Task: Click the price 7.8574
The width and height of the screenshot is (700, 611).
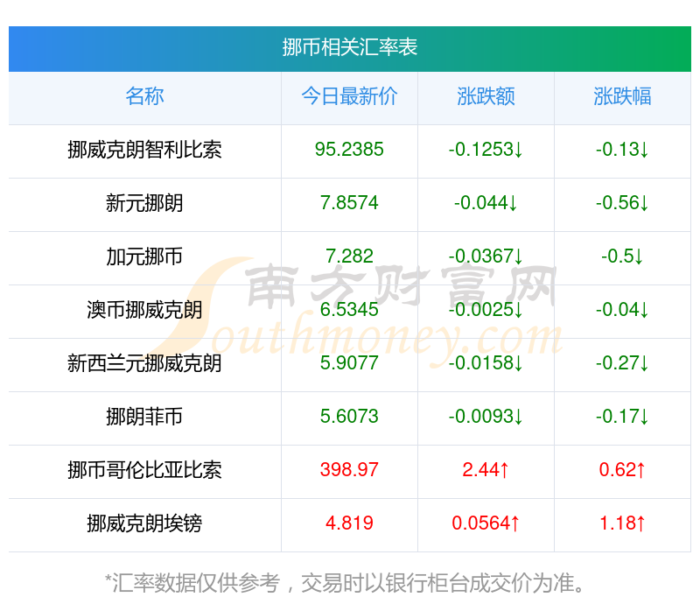Action: point(349,203)
